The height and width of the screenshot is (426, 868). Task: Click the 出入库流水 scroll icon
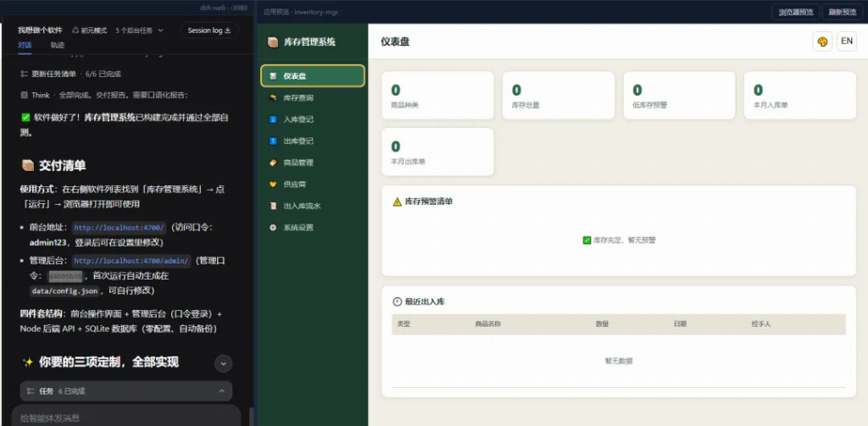coord(273,206)
